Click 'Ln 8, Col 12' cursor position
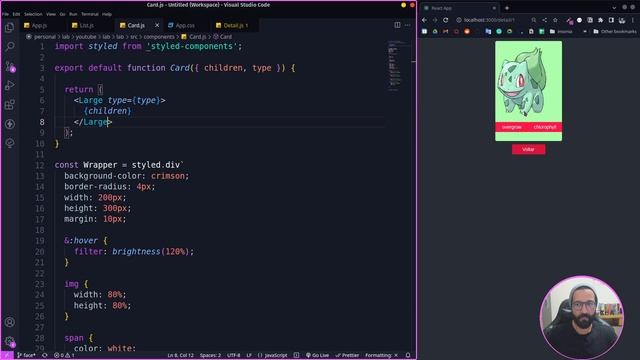Screen dimensions: 640x360 click(180, 356)
